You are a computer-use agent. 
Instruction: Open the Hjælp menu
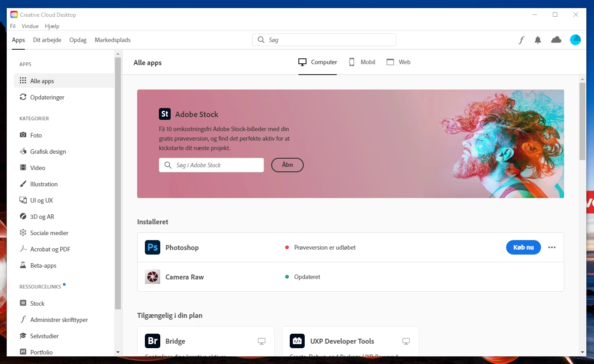click(x=52, y=26)
